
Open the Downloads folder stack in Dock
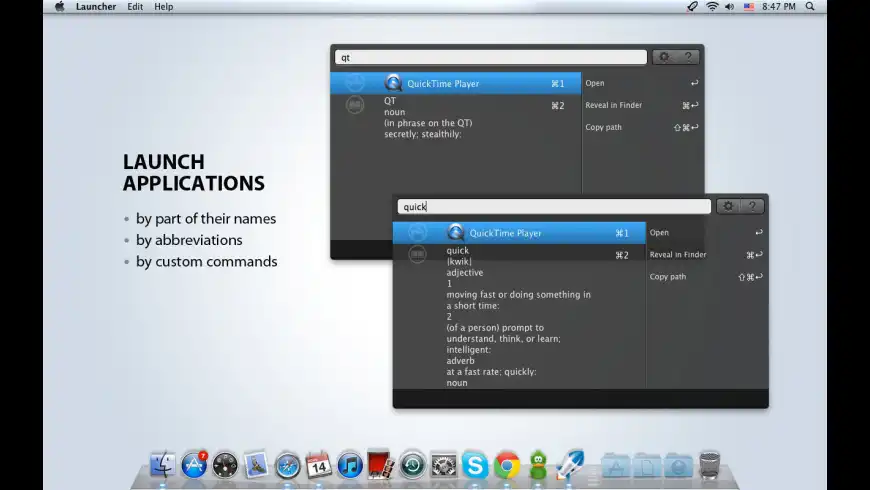tap(679, 465)
